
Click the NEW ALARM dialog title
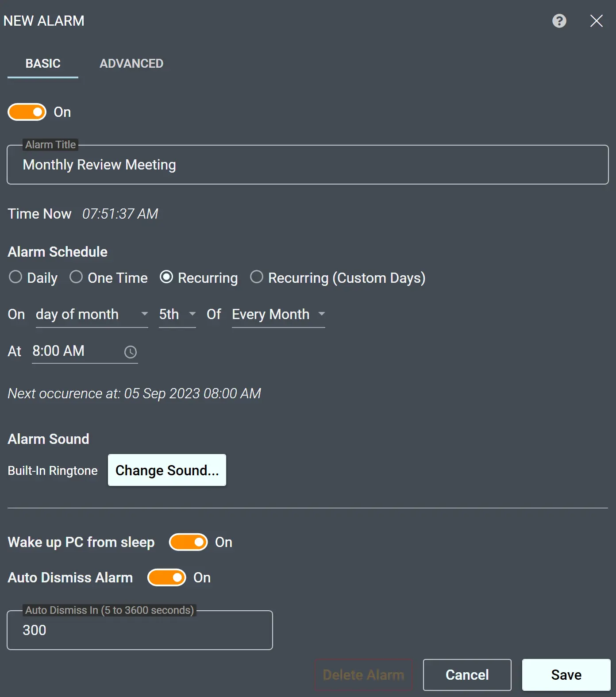click(x=44, y=21)
